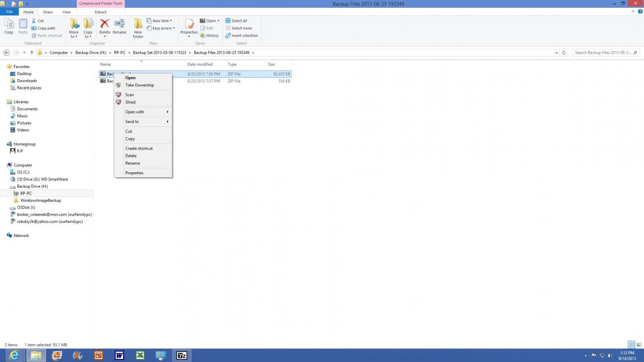Screen dimensions: 644x362
Task: Click the Edit icon in the Open group
Action: pos(208,28)
